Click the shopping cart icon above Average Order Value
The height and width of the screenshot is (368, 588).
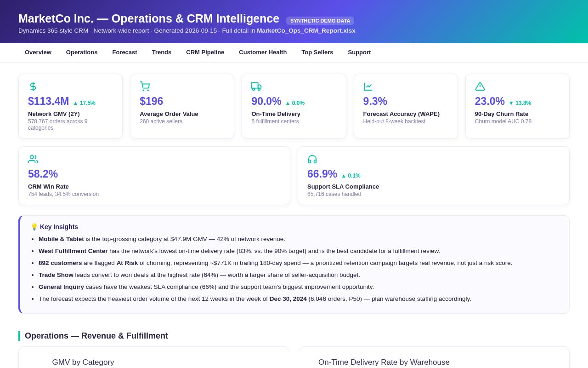point(145,86)
